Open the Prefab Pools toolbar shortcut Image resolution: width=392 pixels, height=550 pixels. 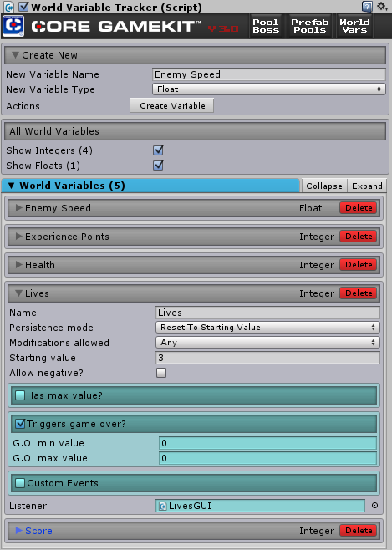(x=309, y=26)
